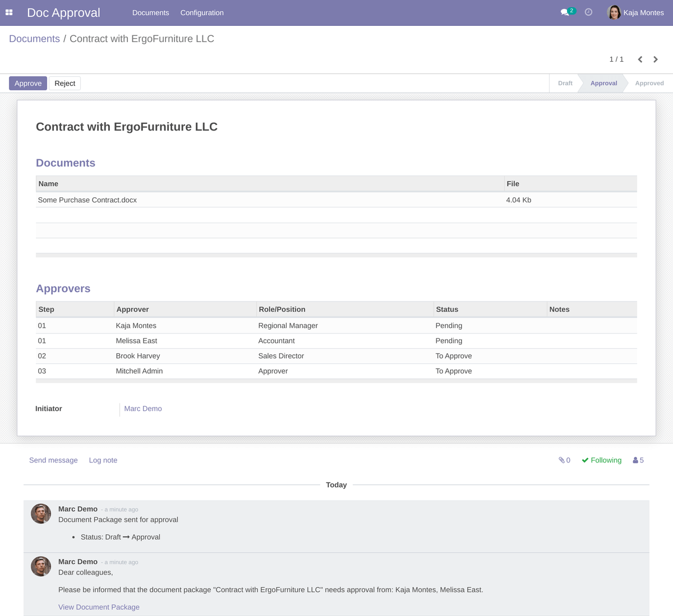This screenshot has width=673, height=616.
Task: Toggle off the Following status
Action: pos(601,460)
